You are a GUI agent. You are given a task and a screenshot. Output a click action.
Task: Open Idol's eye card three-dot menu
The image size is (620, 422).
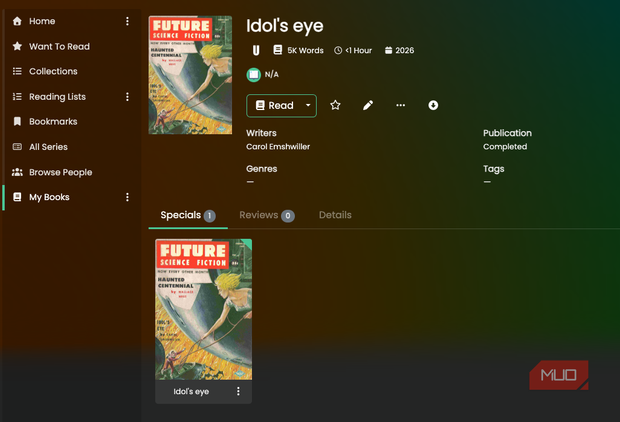(238, 391)
